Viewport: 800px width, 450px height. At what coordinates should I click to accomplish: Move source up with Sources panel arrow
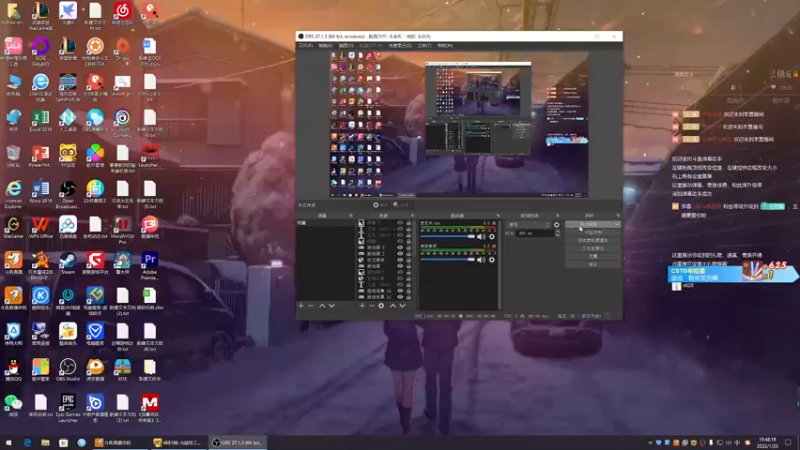point(392,306)
